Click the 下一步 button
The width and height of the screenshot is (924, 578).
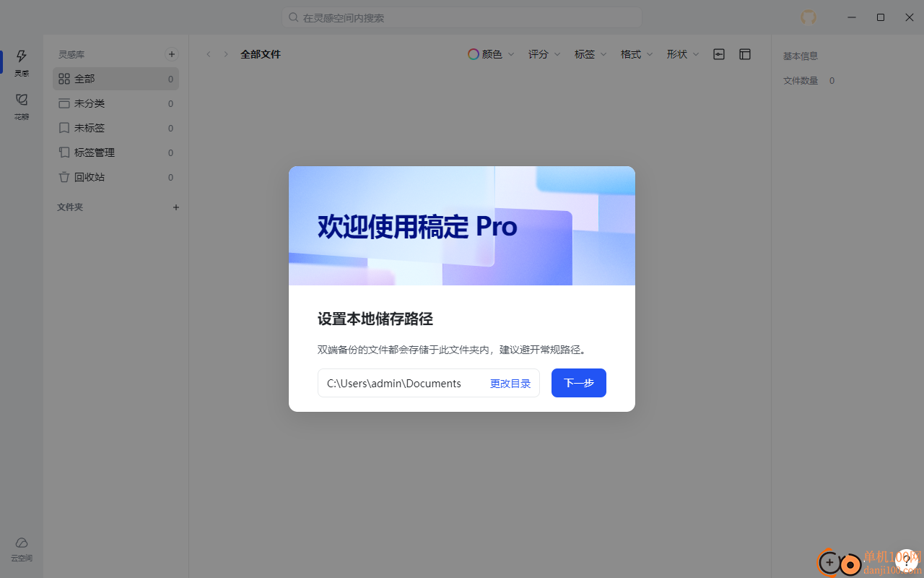579,383
